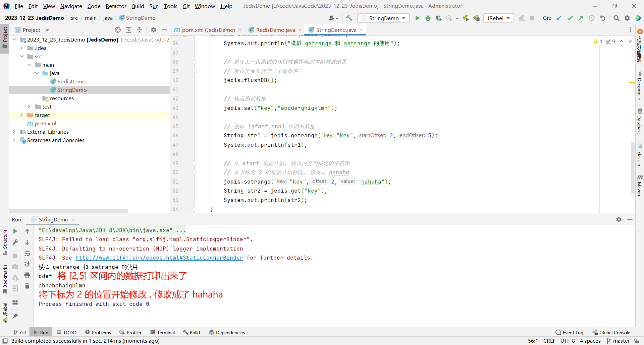Start debugging with the bug icon
The image size is (644, 345).
coord(428,18)
